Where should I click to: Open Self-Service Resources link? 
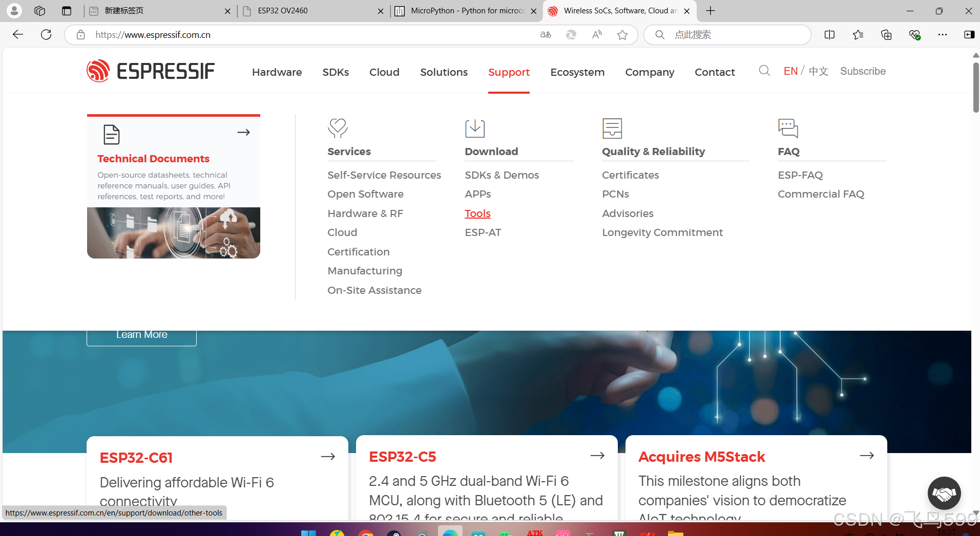tap(384, 175)
